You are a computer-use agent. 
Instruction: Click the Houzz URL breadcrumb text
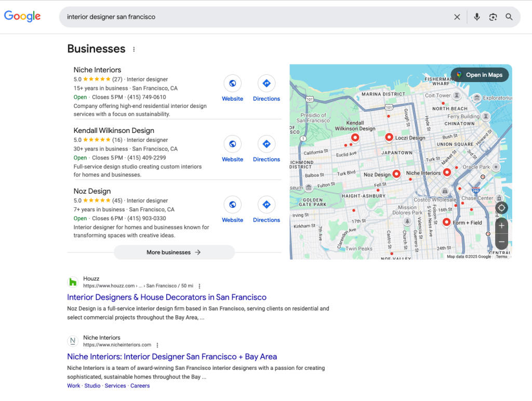(x=138, y=286)
